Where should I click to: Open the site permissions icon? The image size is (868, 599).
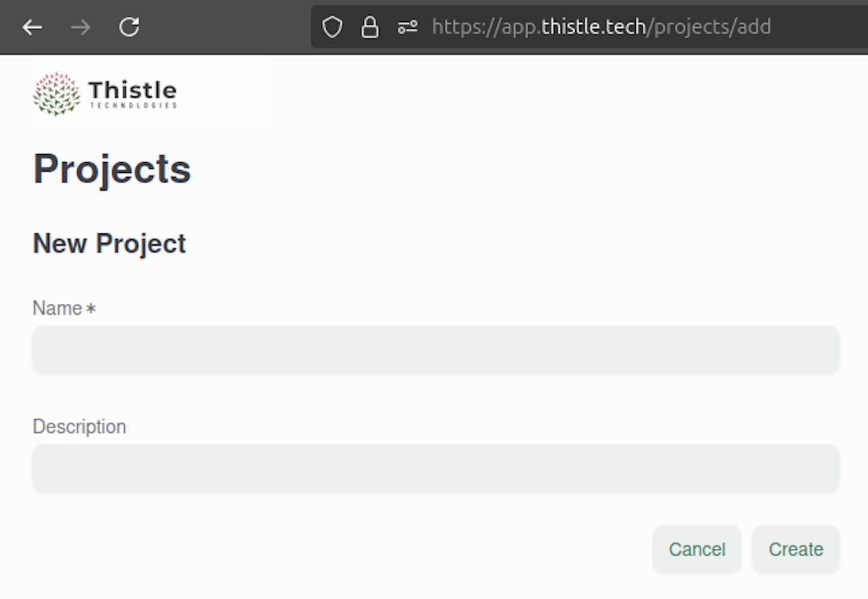pyautogui.click(x=408, y=27)
